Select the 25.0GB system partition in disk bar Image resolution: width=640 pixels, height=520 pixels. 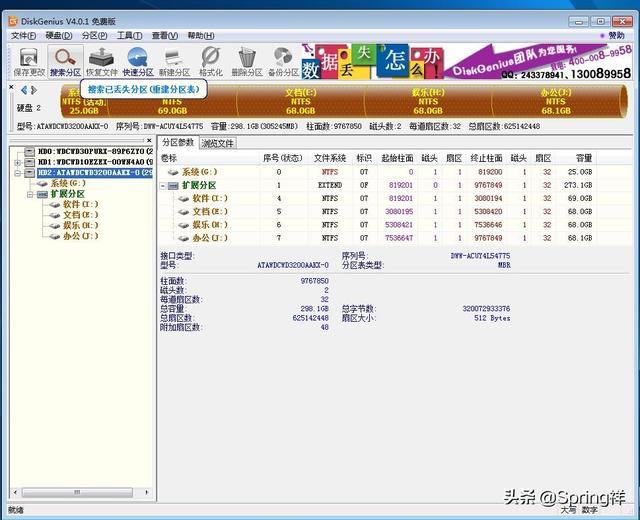tap(84, 106)
